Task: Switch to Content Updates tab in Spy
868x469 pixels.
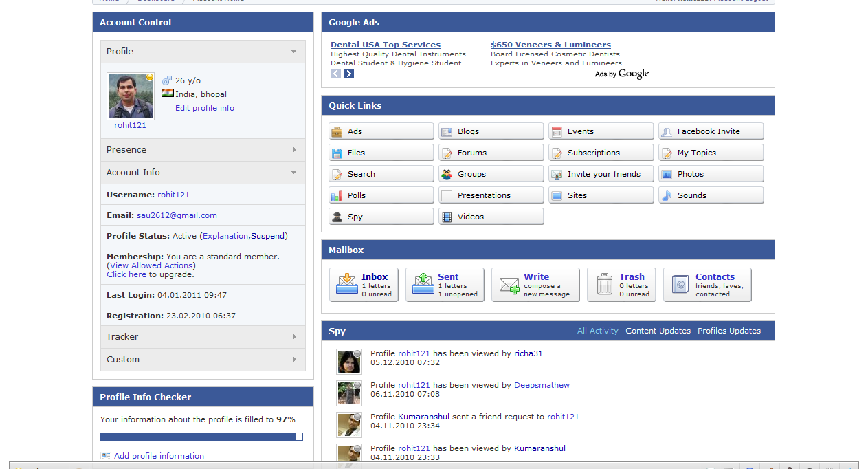Action: 658,331
